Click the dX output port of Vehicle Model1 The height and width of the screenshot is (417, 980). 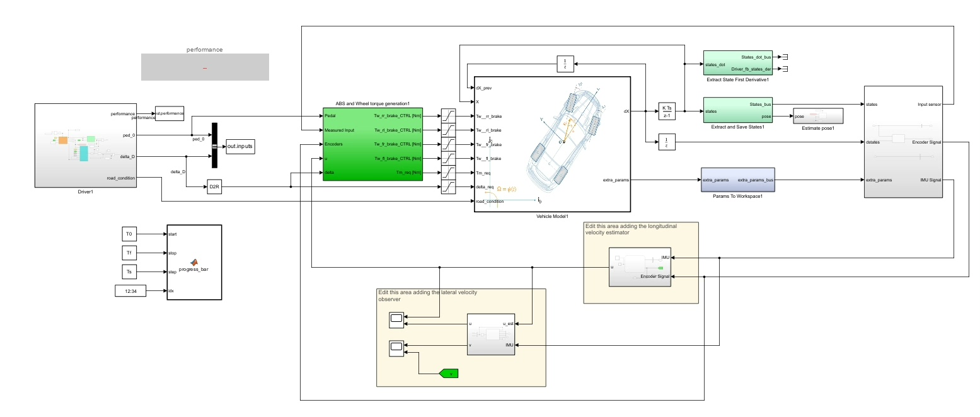point(626,111)
